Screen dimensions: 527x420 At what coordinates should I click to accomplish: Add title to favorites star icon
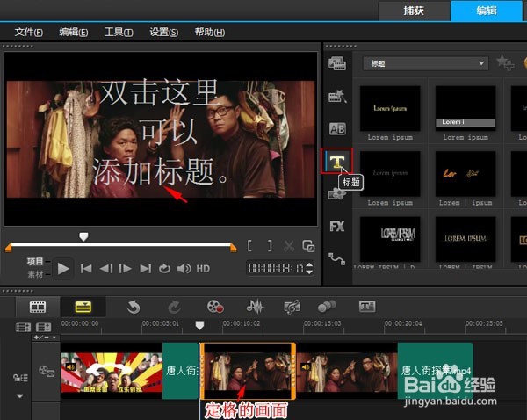505,63
